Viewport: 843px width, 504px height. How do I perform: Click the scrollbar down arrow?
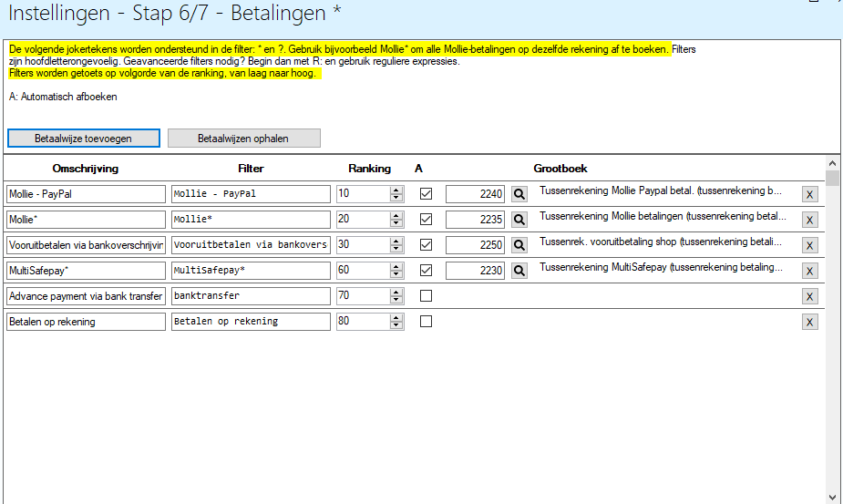point(832,498)
